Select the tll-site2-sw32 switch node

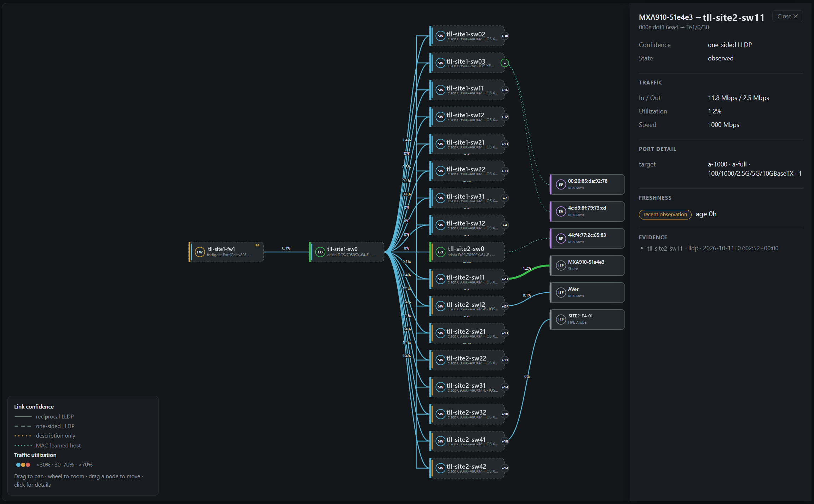click(467, 414)
